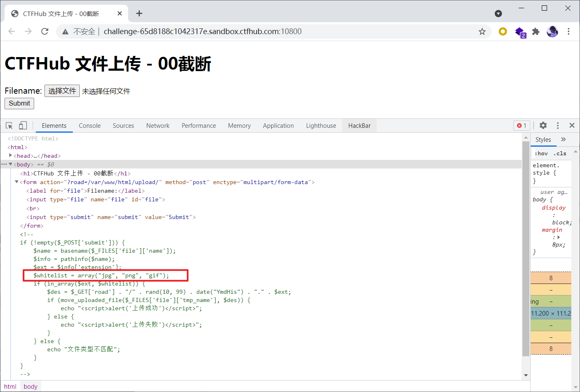Open the Lighthouse tab

[x=321, y=126]
